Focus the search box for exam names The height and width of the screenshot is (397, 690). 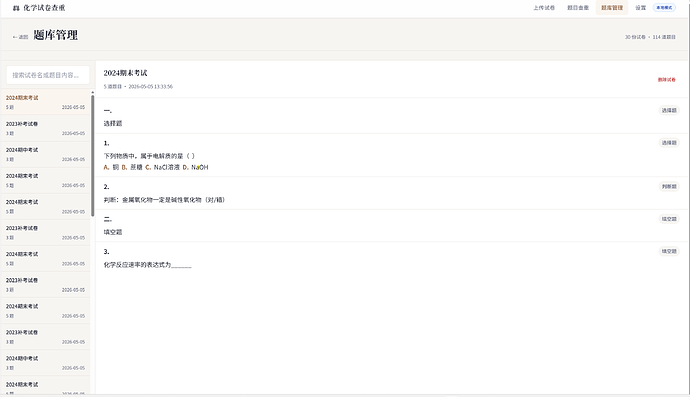pyautogui.click(x=48, y=75)
